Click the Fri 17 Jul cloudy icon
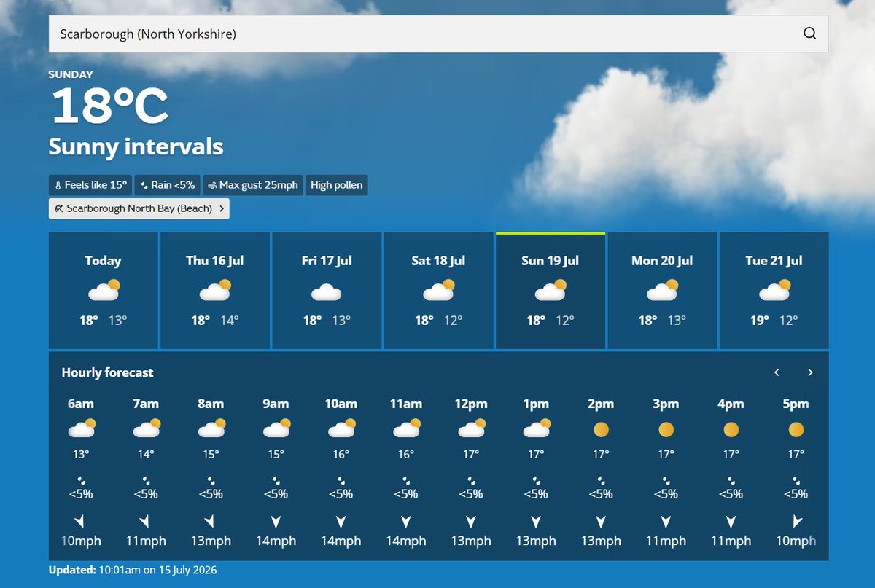 [327, 293]
